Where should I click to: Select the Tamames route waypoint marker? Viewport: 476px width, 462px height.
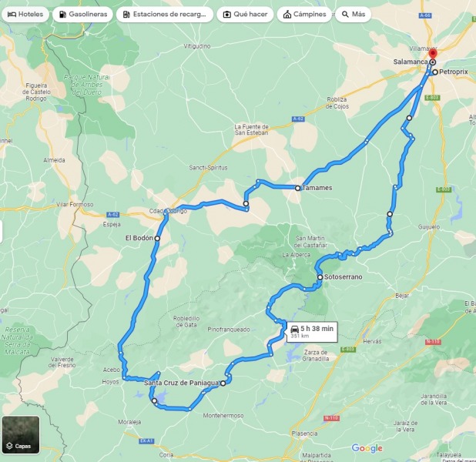297,188
